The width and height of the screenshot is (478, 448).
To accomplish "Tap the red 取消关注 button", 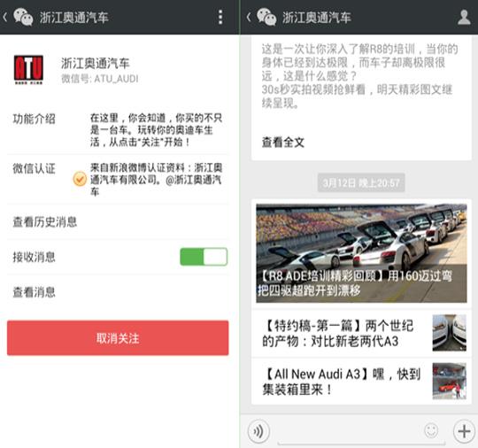I will coord(118,338).
